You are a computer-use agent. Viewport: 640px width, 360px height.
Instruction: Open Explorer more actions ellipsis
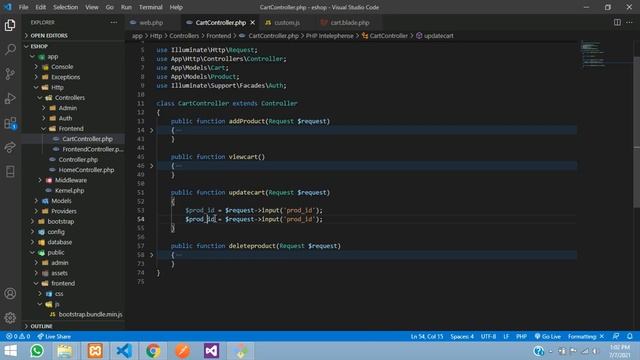coord(114,22)
